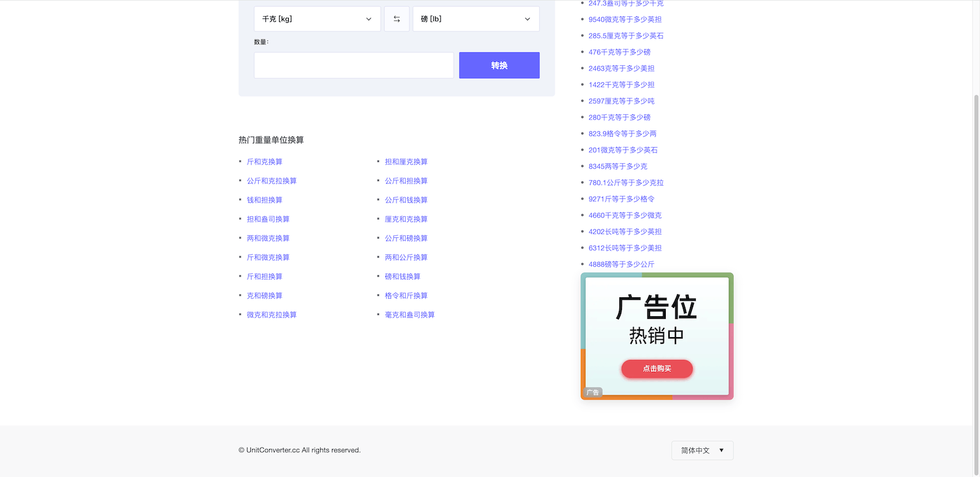Click the vertical page scrollbar

(x=976, y=261)
